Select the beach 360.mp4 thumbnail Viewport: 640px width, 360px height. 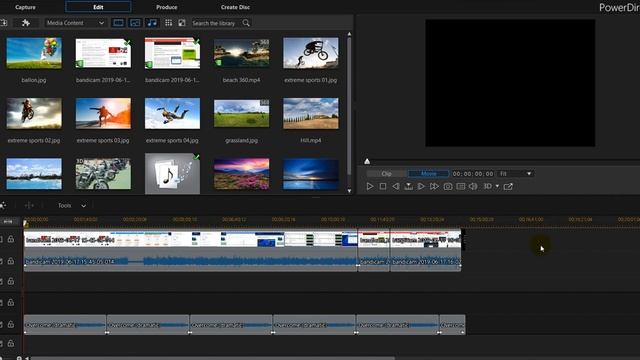click(241, 53)
